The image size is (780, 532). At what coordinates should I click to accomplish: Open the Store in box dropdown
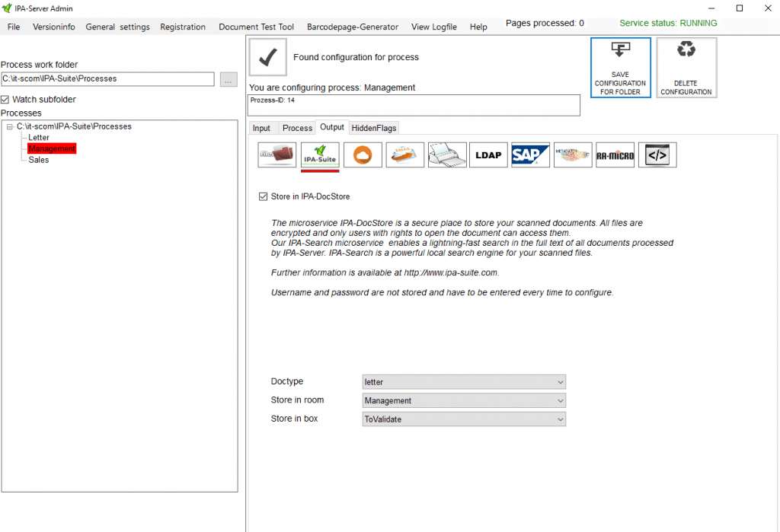coord(464,419)
